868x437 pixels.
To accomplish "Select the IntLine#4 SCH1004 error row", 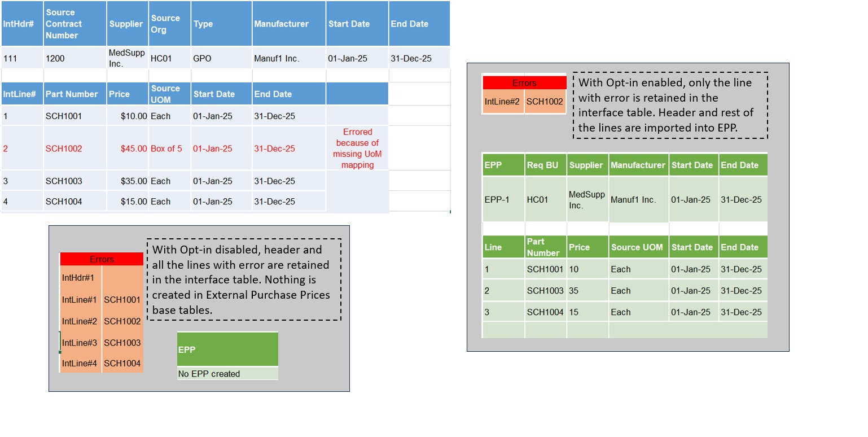I will click(100, 364).
